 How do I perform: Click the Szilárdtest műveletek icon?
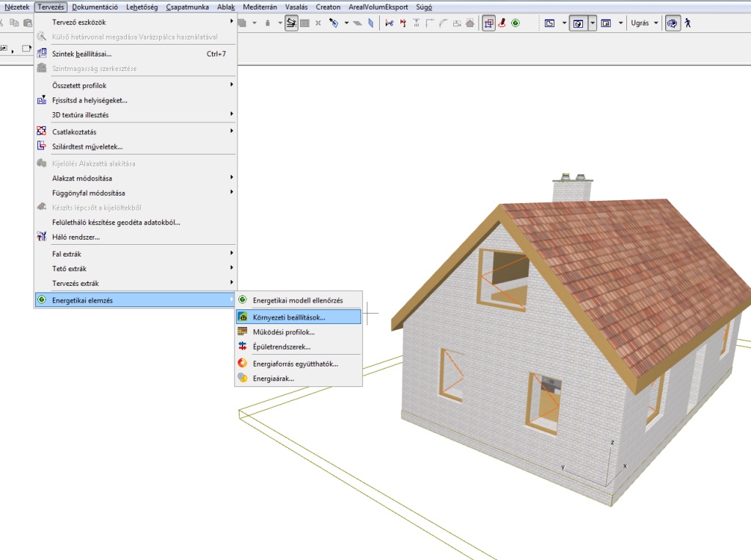pyautogui.click(x=42, y=146)
